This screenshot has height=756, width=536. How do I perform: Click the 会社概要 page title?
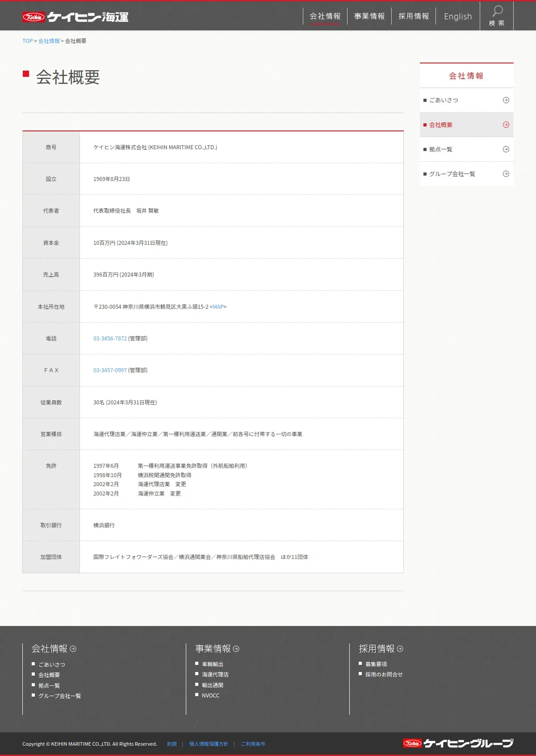(68, 77)
